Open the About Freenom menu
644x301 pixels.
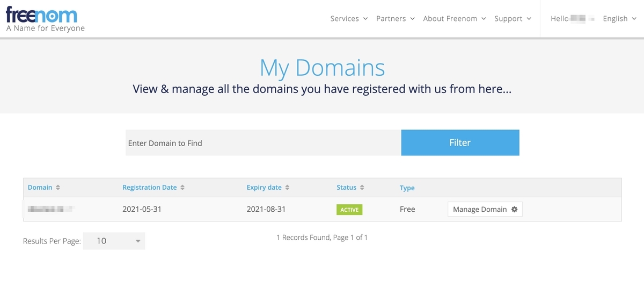coord(455,18)
